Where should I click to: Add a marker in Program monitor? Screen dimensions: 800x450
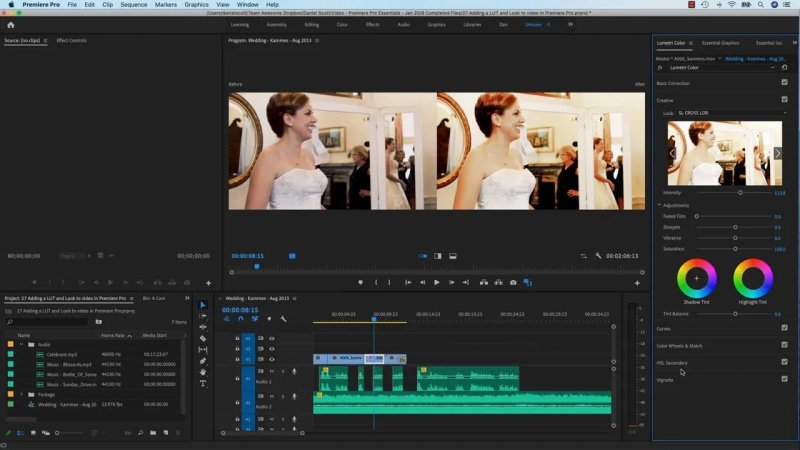[360, 282]
